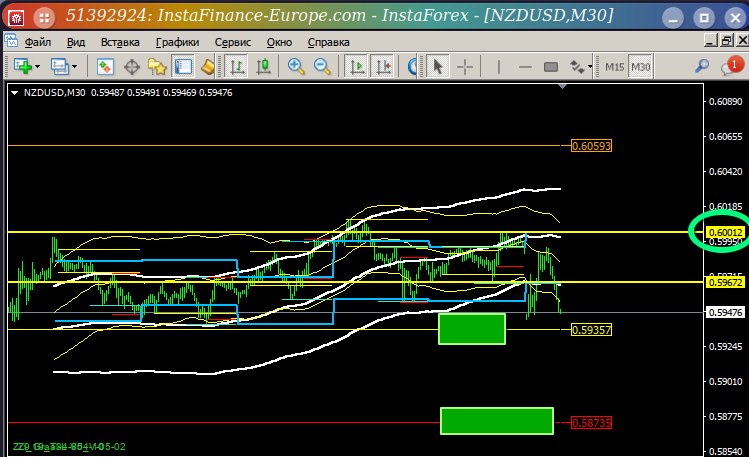Click the 0.60890 price scale value
This screenshot has height=457, width=749.
click(726, 101)
